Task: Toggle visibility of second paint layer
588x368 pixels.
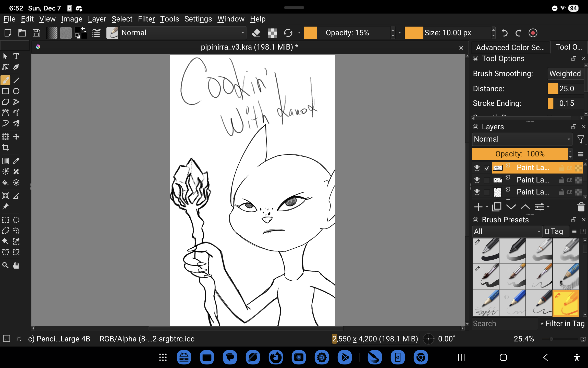Action: (477, 180)
